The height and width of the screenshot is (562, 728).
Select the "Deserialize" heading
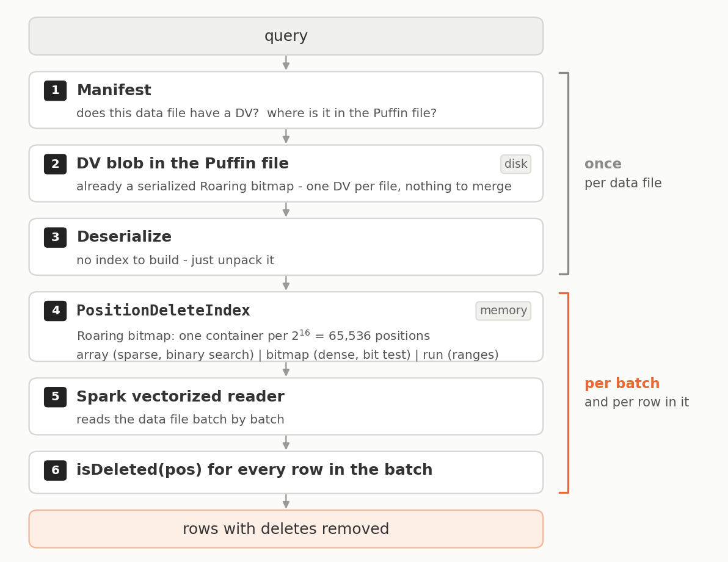click(124, 237)
